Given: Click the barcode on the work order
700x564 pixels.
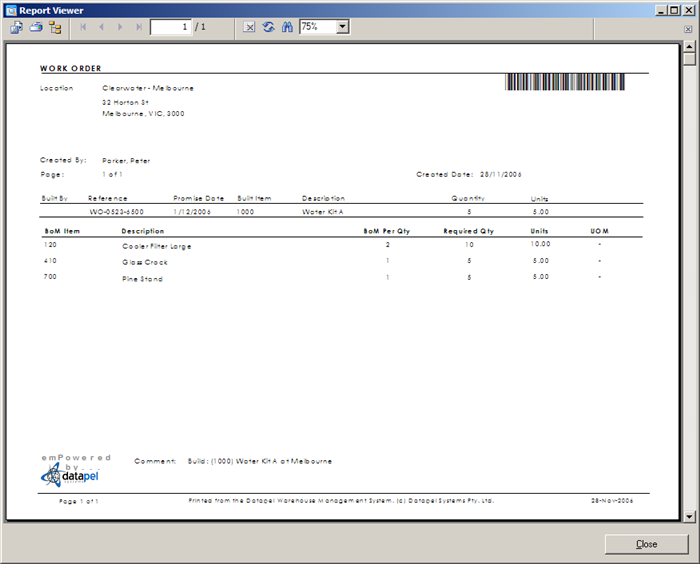Looking at the screenshot, I should (567, 82).
